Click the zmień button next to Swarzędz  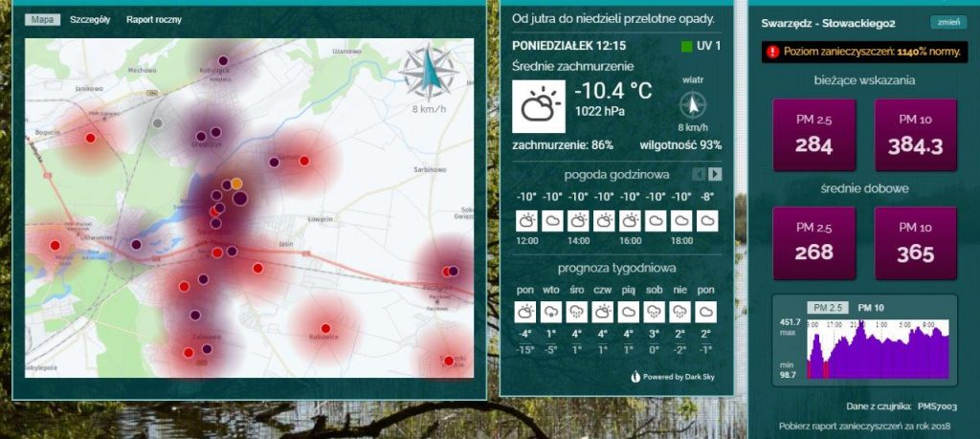click(948, 23)
